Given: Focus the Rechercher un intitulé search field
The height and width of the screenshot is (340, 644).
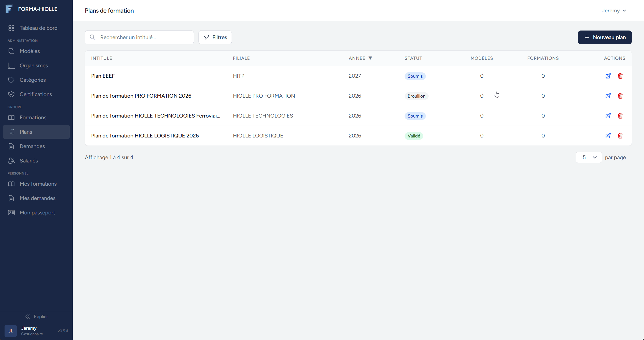Looking at the screenshot, I should pos(139,37).
